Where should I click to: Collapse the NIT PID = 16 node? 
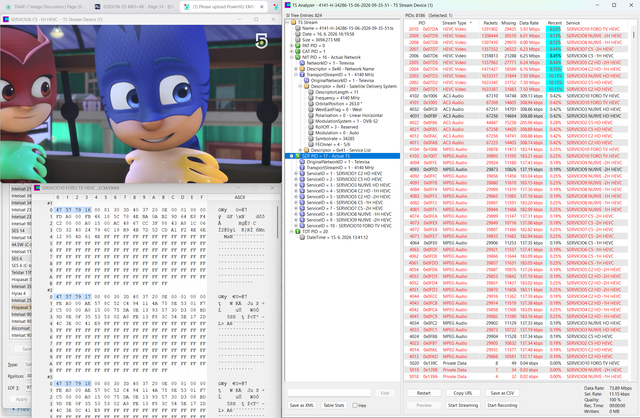pyautogui.click(x=291, y=57)
